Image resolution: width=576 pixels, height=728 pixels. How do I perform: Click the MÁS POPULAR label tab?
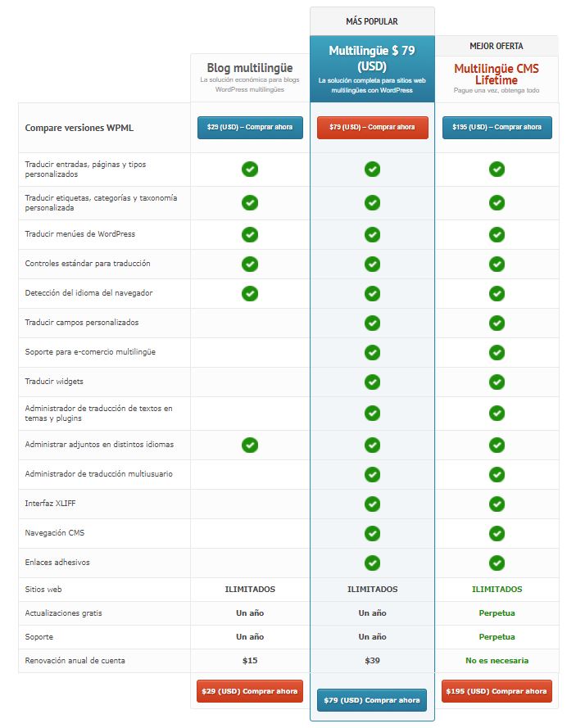click(x=372, y=21)
